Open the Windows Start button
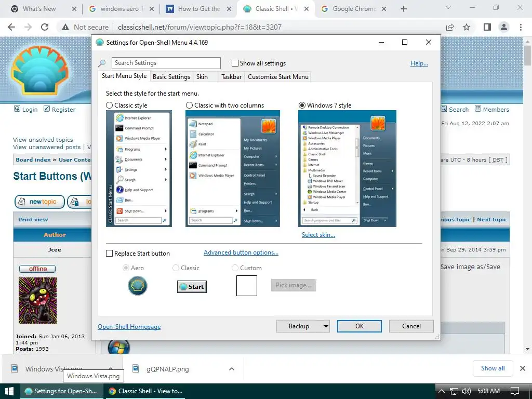 (x=9, y=391)
